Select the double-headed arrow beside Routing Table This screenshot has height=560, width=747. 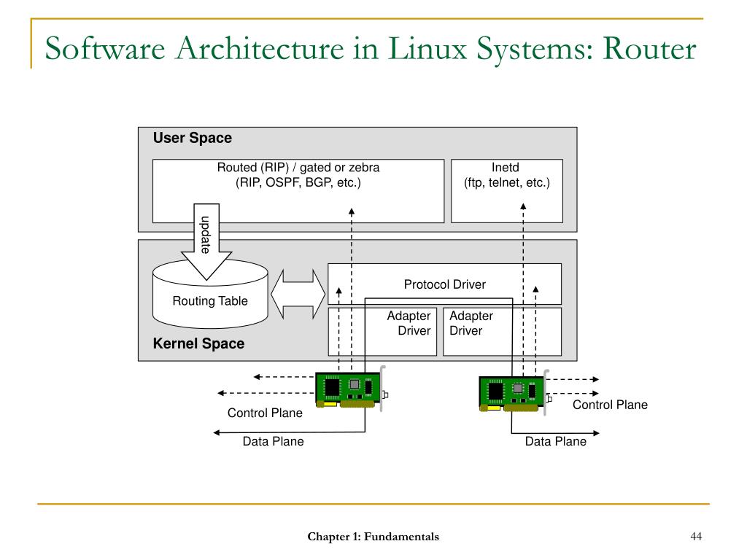pos(300,293)
